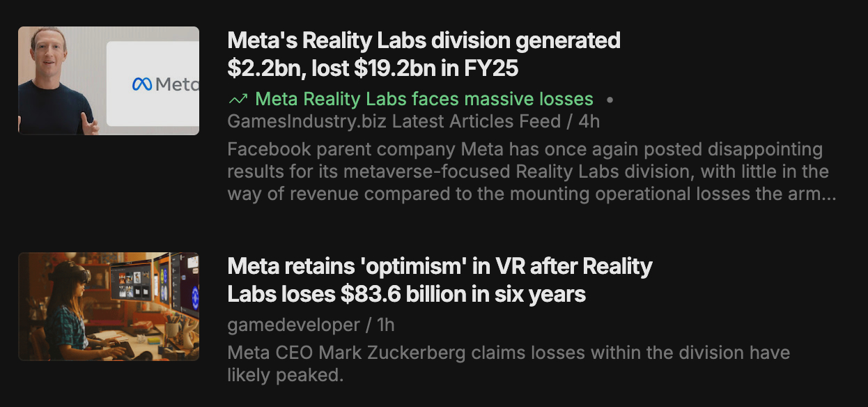Click the 1h timestamp on second article
868x407 pixels.
385,325
